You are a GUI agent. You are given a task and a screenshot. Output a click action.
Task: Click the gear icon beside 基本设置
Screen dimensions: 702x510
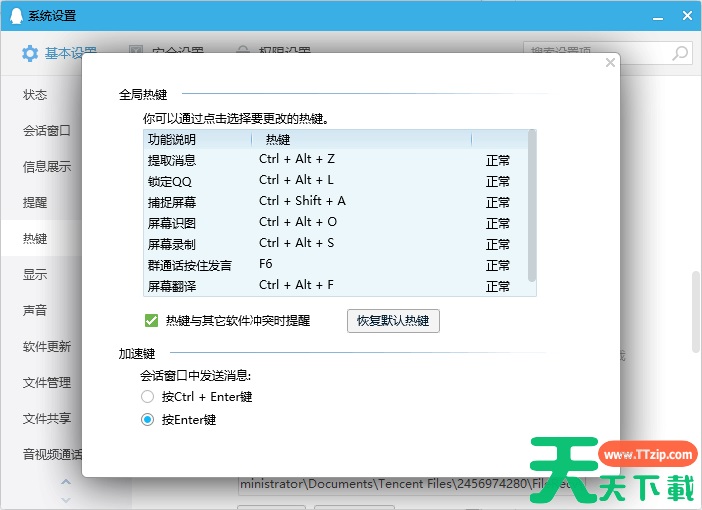coord(30,53)
